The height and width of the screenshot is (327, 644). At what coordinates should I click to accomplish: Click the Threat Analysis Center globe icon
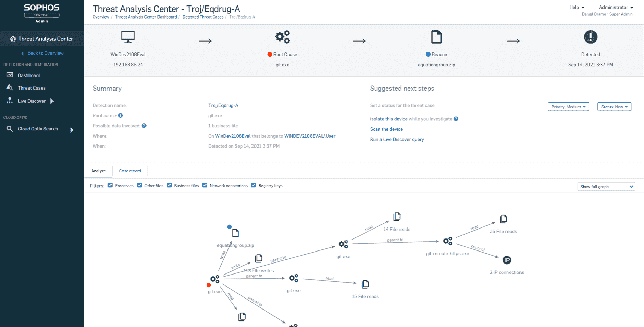(13, 39)
